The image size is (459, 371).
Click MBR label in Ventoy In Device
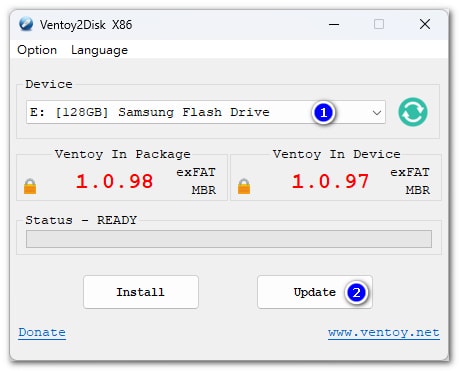418,190
